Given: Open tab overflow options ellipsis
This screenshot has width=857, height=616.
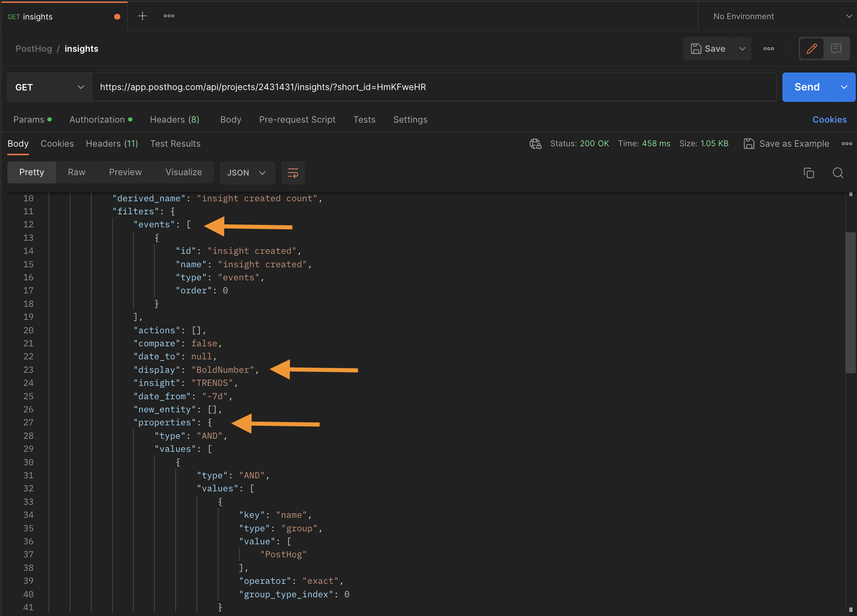Looking at the screenshot, I should pos(169,16).
